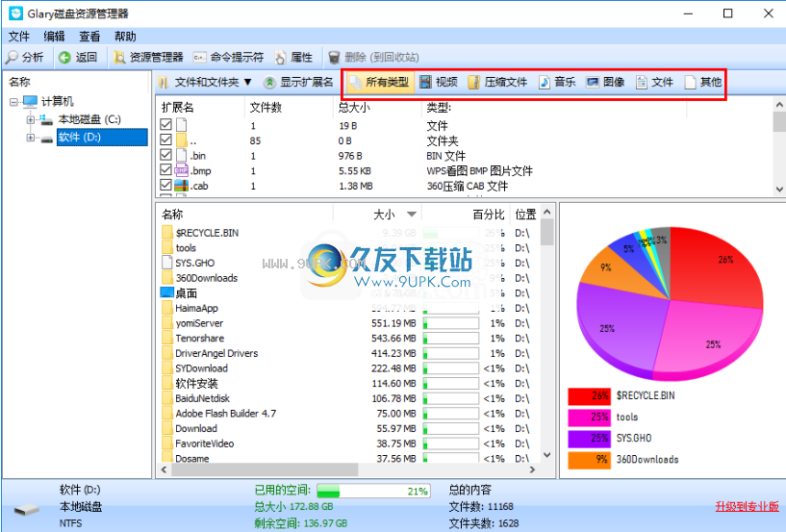The image size is (786, 532).
Task: Select the 所有类型 filter
Action: click(x=379, y=82)
